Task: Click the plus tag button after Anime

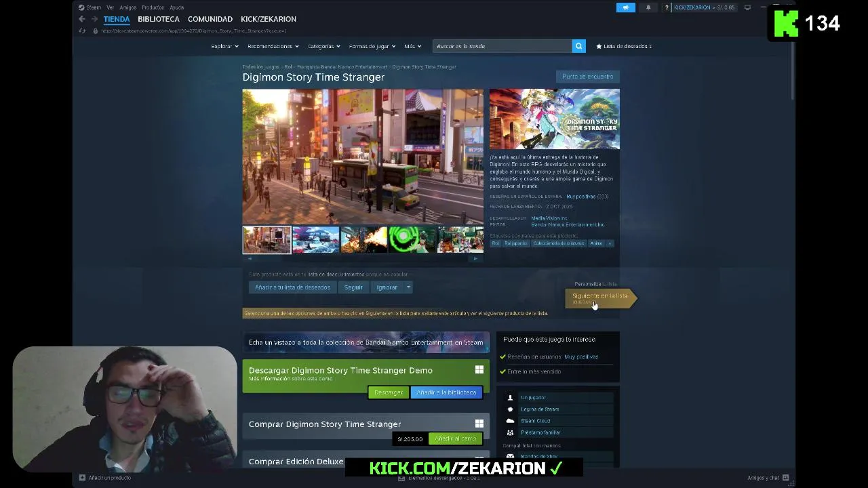Action: coord(610,243)
